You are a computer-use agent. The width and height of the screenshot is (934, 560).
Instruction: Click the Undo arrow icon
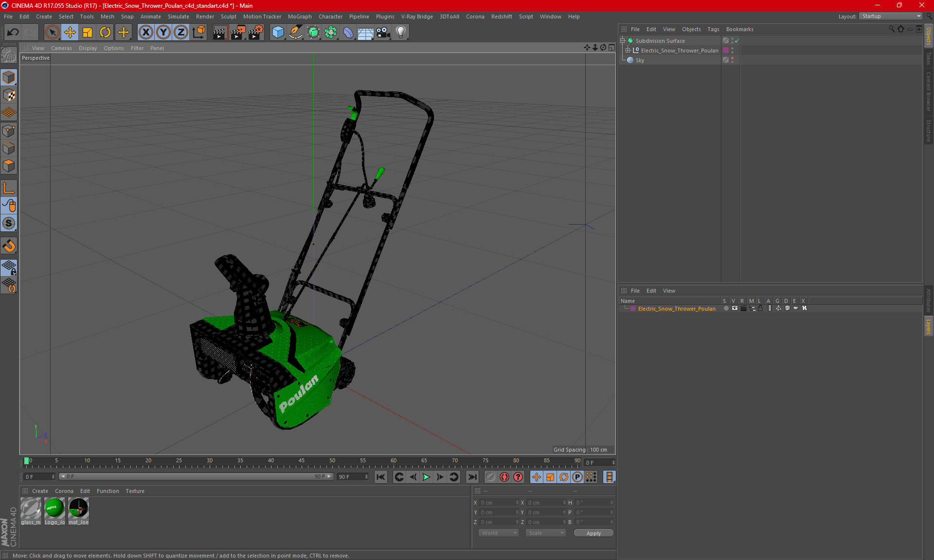click(x=13, y=33)
